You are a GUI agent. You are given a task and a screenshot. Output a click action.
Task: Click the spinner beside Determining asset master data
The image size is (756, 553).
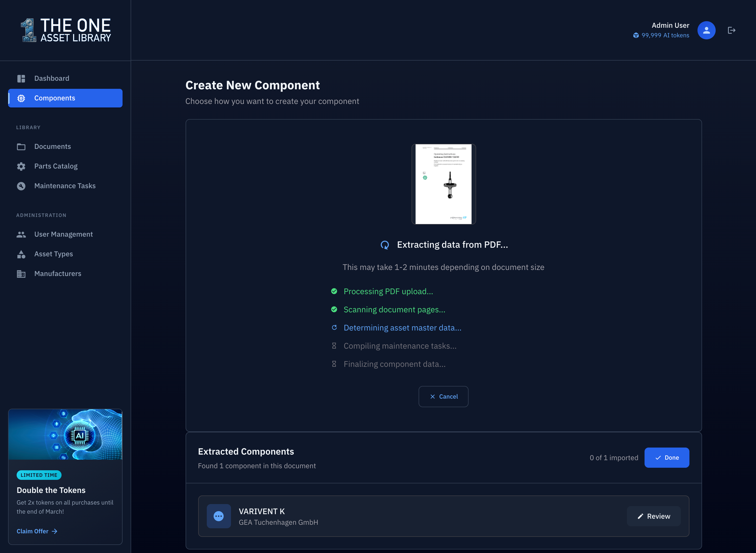335,327
